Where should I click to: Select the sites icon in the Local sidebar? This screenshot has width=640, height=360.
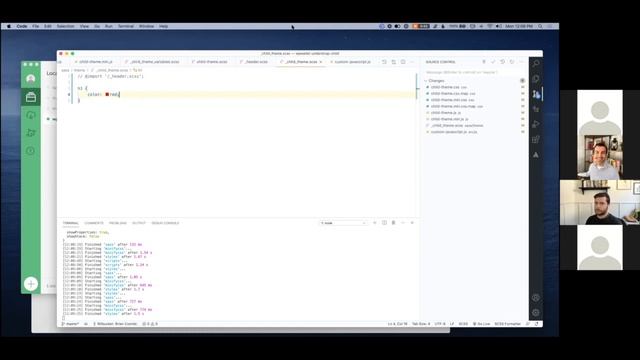[x=31, y=97]
